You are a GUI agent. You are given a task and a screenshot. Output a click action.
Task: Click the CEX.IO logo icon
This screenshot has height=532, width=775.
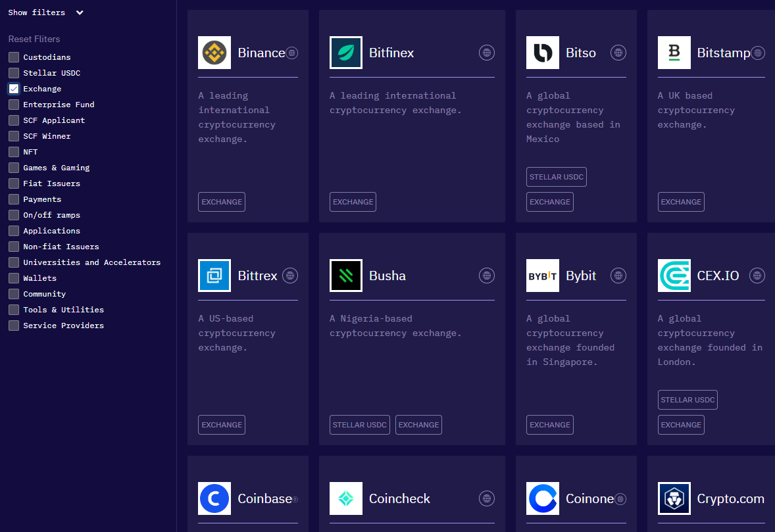(x=674, y=276)
